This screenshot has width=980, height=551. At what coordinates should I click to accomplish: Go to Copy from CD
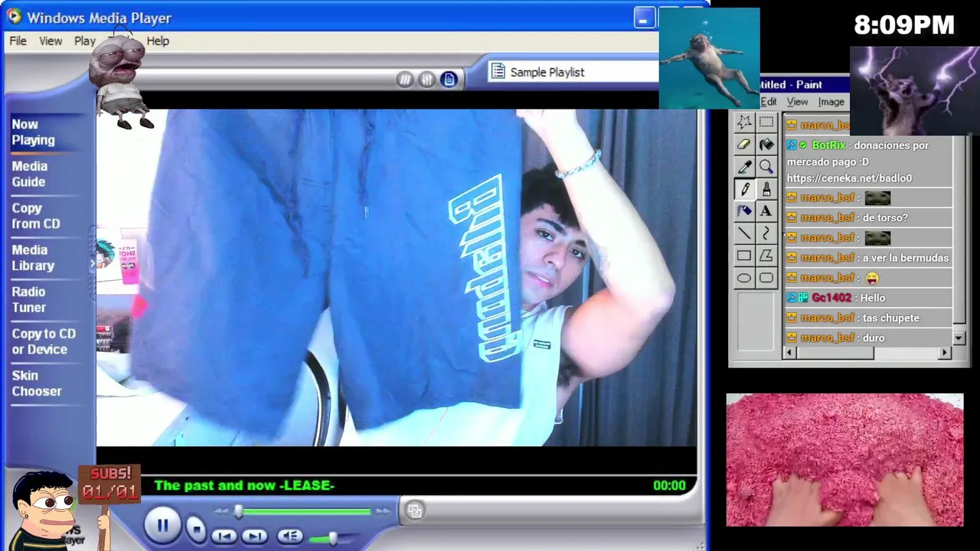pos(35,216)
